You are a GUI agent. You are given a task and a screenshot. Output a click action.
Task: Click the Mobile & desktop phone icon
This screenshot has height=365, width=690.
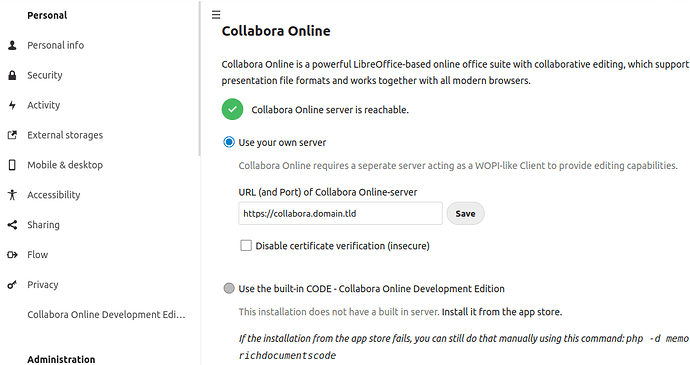click(12, 165)
